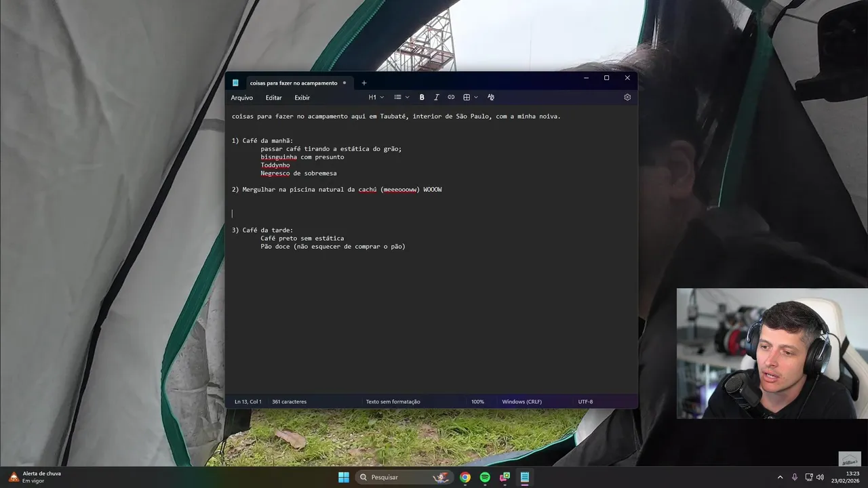Click the '3) Café da tarde:' line
This screenshot has height=488, width=868.
click(262, 230)
